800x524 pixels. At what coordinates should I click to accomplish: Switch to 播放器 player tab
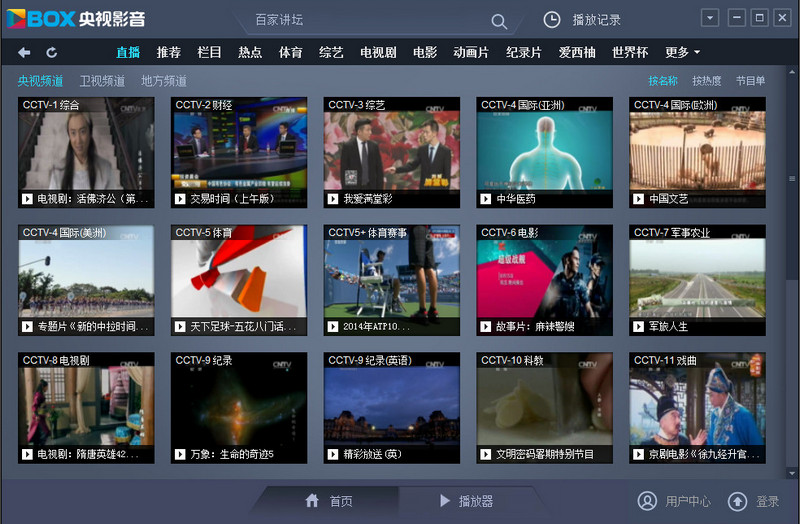[x=466, y=501]
